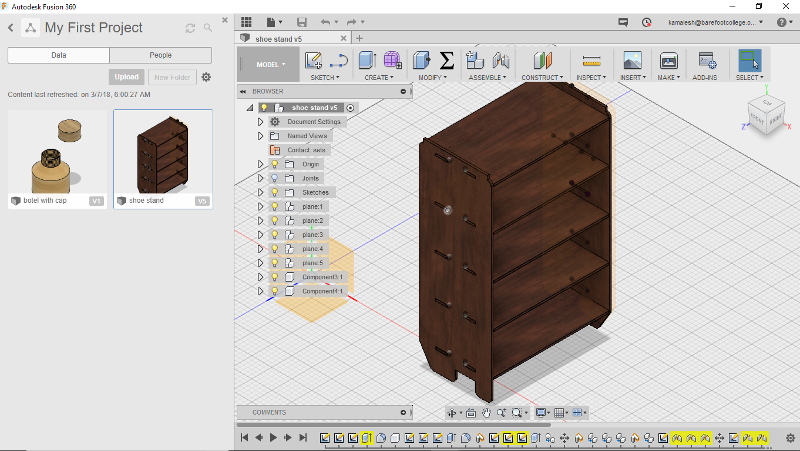This screenshot has height=451, width=800.
Task: Click the Construct plane icon
Action: coord(542,61)
